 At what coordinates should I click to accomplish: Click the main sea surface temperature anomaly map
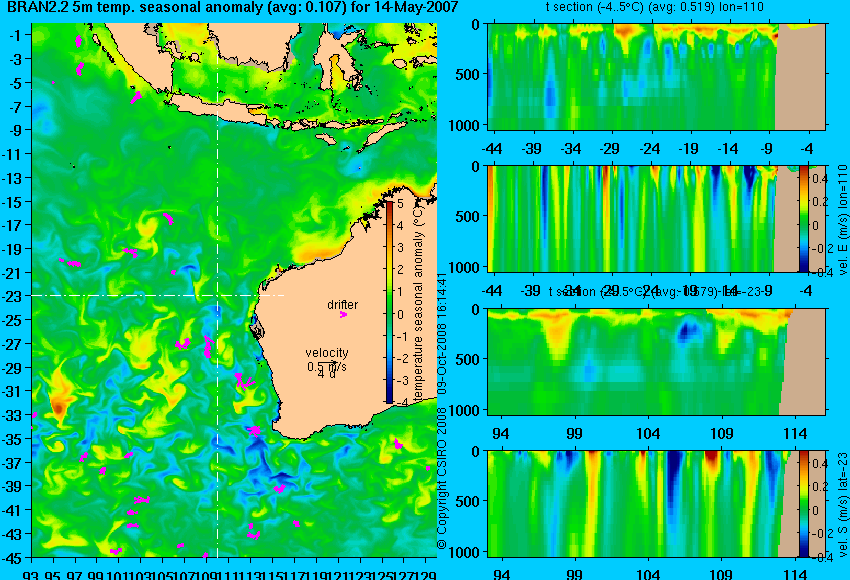point(234,290)
